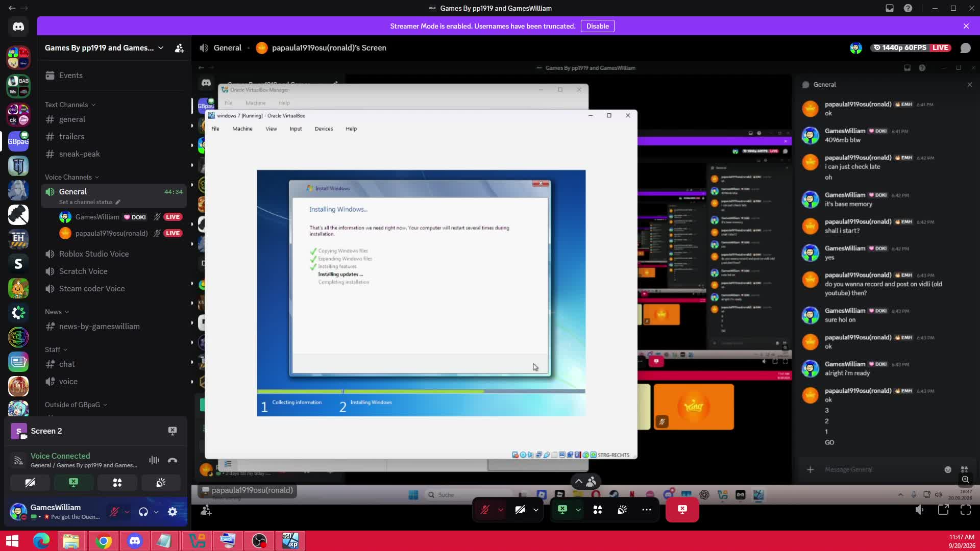
Task: Open the general text channel
Action: pos(114,119)
